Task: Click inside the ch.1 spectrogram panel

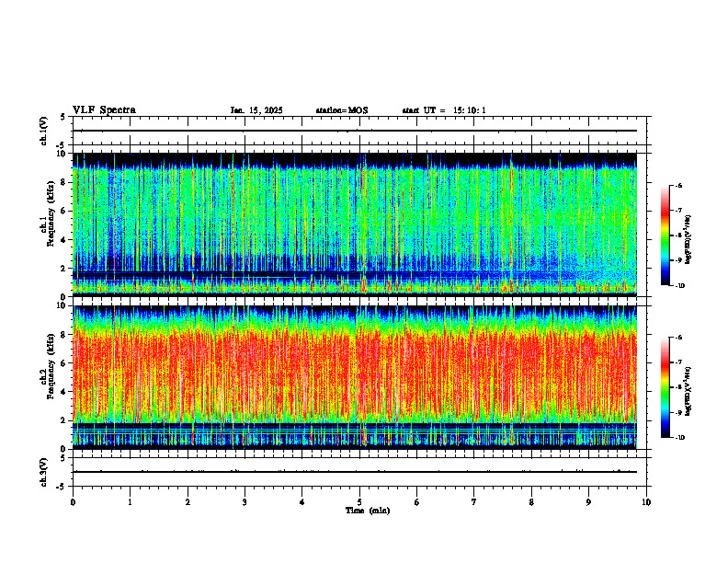Action: click(355, 224)
